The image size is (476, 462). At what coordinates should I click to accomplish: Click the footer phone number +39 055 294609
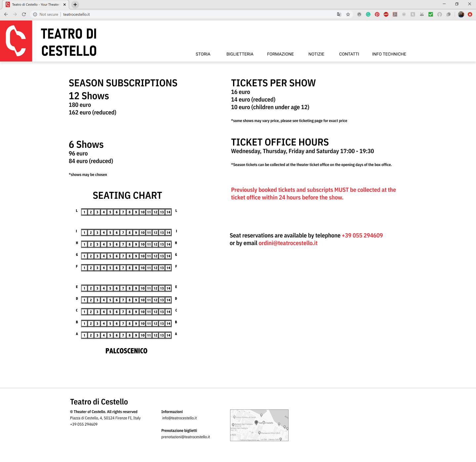point(84,424)
